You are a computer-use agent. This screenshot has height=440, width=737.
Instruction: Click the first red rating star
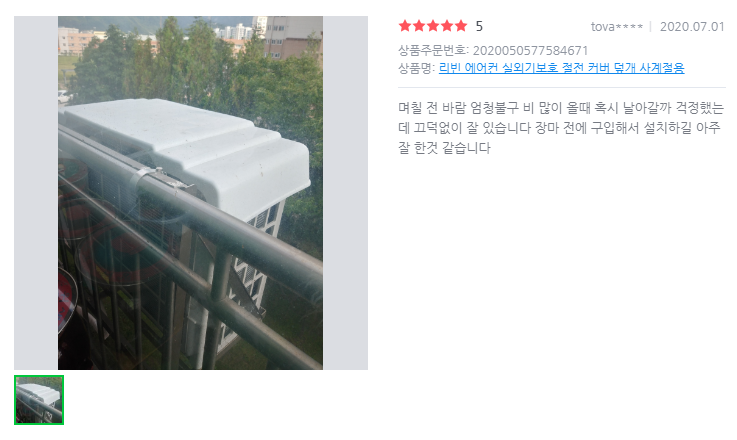tap(405, 26)
